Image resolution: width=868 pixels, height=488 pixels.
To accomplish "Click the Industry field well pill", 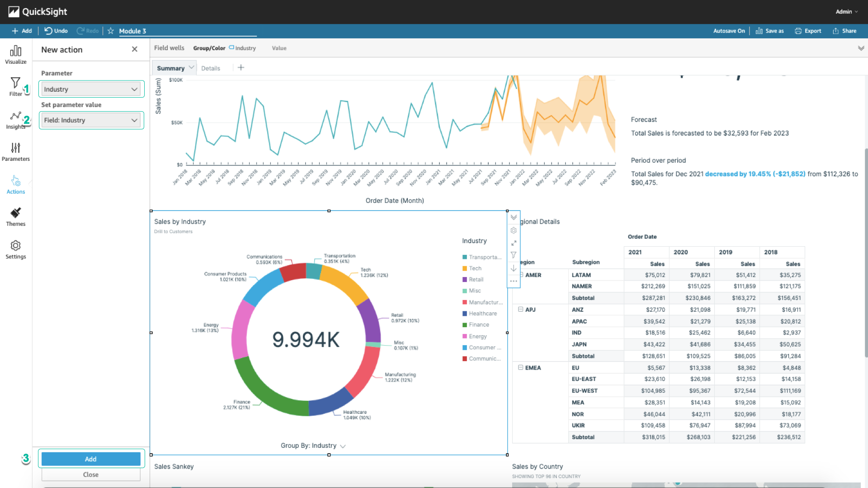I will tap(242, 48).
